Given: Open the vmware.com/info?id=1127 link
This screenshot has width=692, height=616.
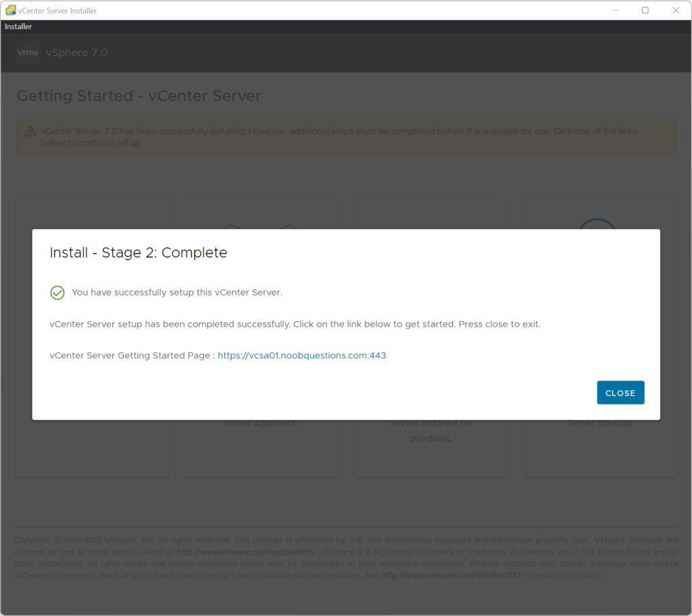Looking at the screenshot, I should click(451, 575).
